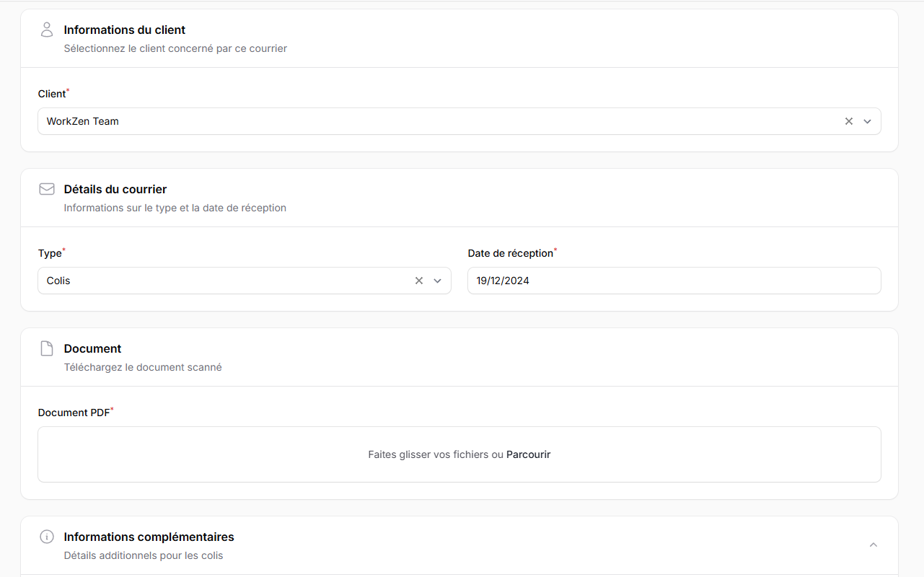Clear the selected client WorkZen Team
The height and width of the screenshot is (577, 924).
848,121
